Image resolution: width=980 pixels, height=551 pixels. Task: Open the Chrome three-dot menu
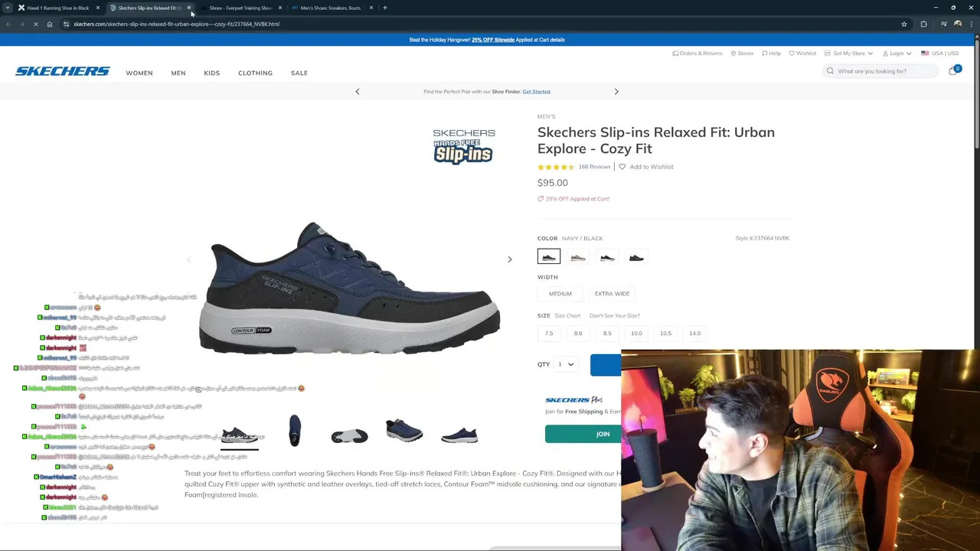(971, 24)
